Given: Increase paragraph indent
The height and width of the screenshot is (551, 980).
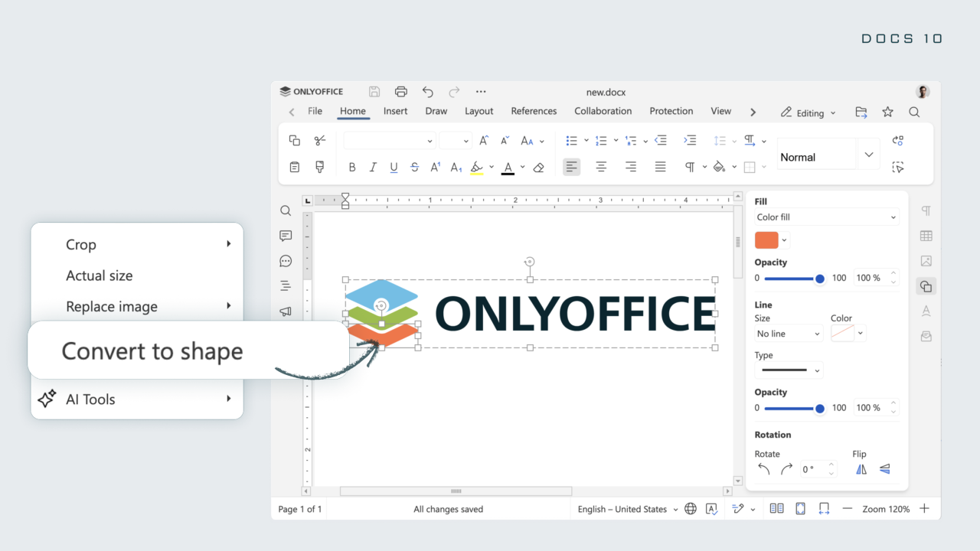Looking at the screenshot, I should click(690, 141).
